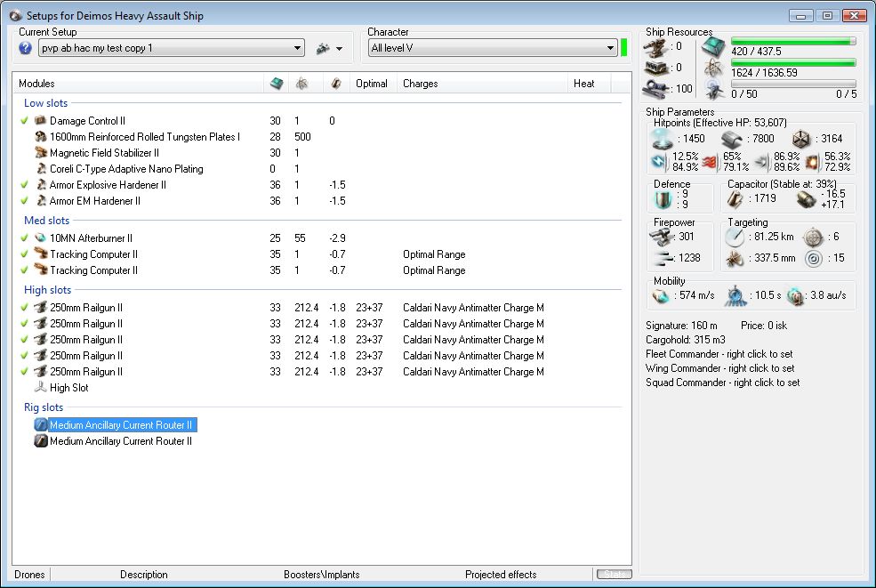
Task: Click the Heat column header
Action: click(x=589, y=84)
